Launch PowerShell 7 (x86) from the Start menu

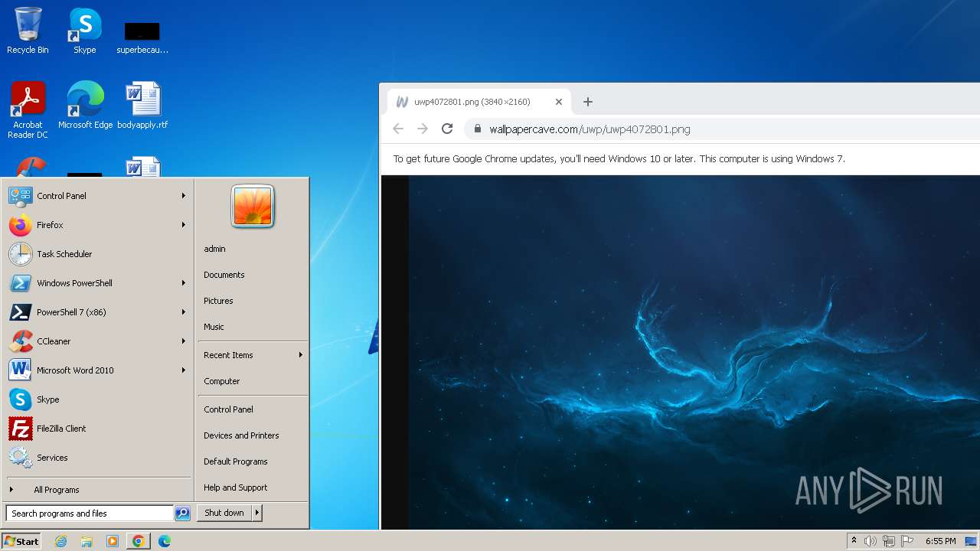(x=98, y=312)
